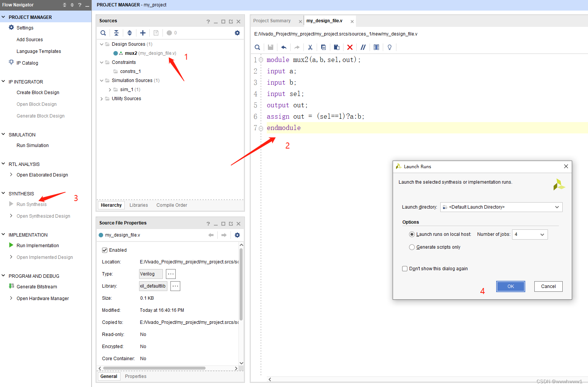Click the lightbulb icon in editor toolbar
The image size is (588, 387).
390,47
